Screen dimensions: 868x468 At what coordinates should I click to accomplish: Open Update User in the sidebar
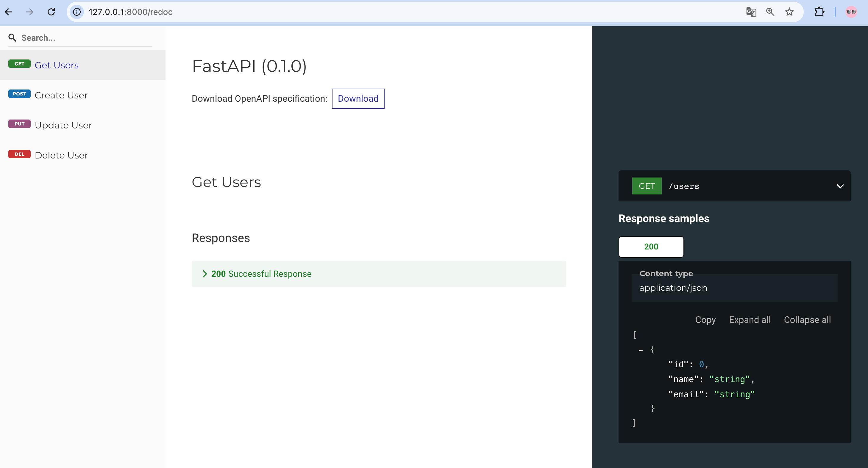click(x=63, y=125)
